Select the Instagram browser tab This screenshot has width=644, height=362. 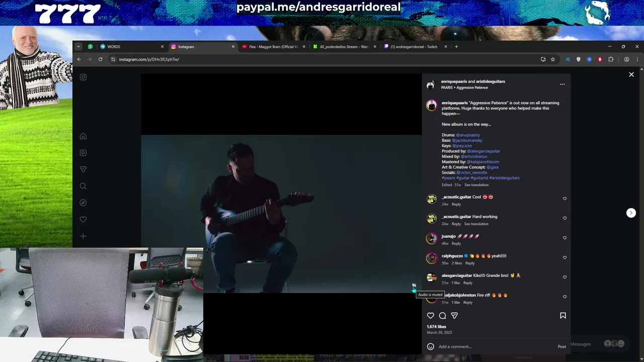pyautogui.click(x=202, y=47)
